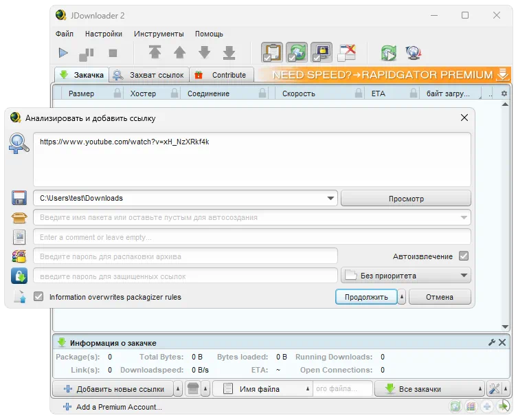518x420 pixels.
Task: Open the Без приоритета priority dropdown
Action: pyautogui.click(x=406, y=276)
